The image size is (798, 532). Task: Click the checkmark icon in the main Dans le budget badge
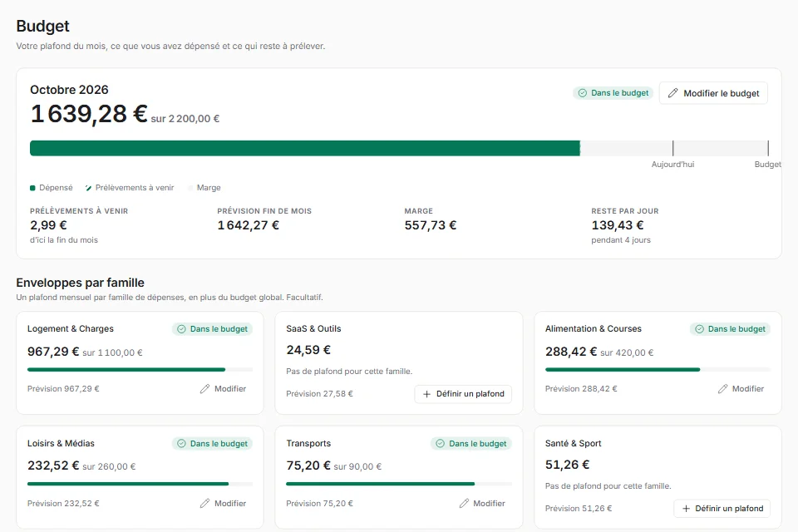click(x=583, y=93)
